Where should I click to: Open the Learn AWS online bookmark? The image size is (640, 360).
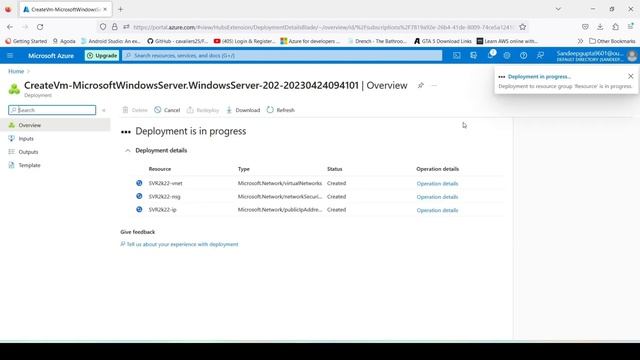[x=507, y=41]
